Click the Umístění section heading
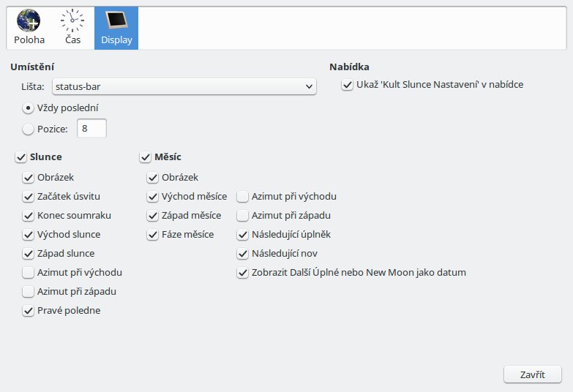 pos(32,67)
